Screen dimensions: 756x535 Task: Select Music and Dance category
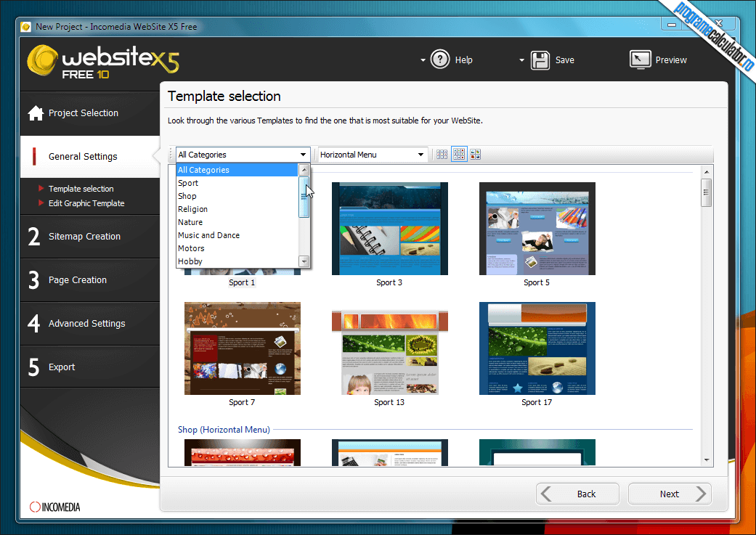click(237, 235)
